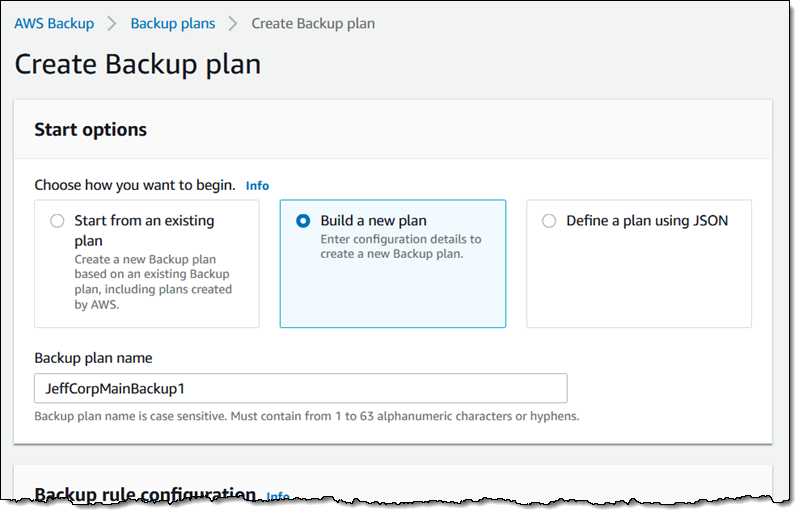Click the chevron after AWS Backup breadcrumb
The image size is (800, 515).
click(x=113, y=23)
